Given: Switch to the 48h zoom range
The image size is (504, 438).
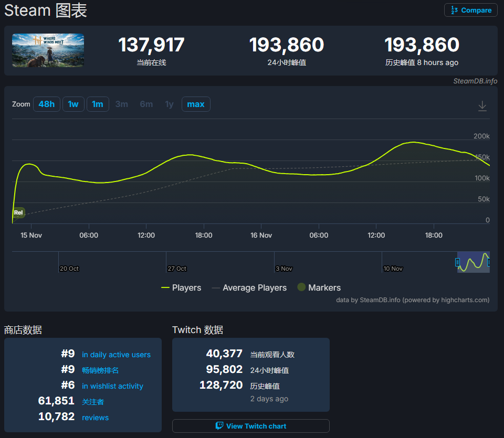Looking at the screenshot, I should click(46, 104).
